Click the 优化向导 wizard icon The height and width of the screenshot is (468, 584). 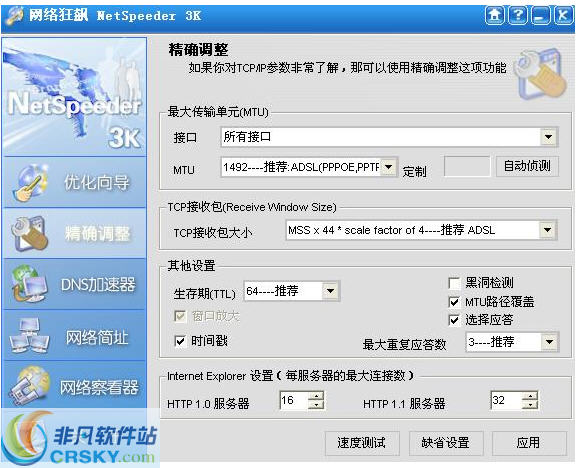tap(31, 182)
